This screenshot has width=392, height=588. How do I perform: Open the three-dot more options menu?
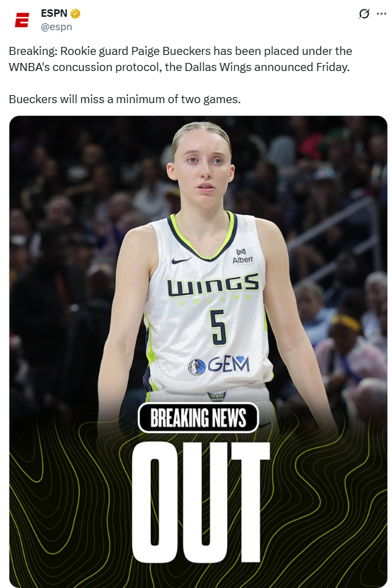point(381,14)
